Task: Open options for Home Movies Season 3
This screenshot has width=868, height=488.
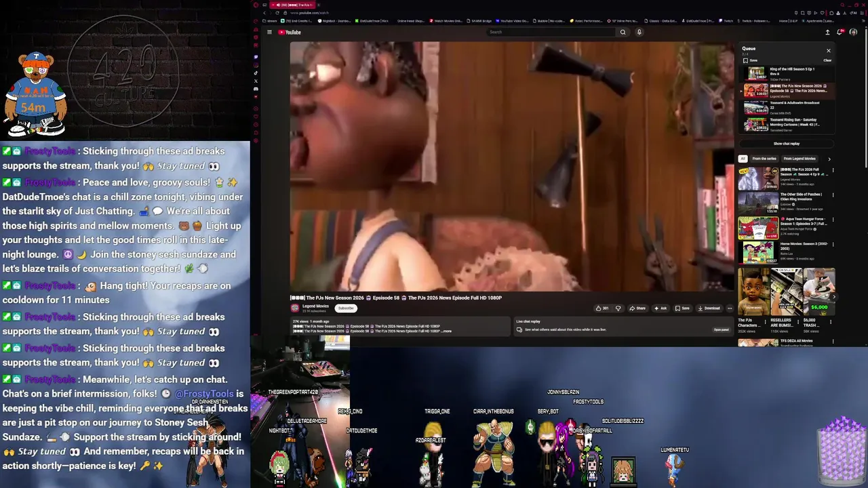Action: coord(833,244)
